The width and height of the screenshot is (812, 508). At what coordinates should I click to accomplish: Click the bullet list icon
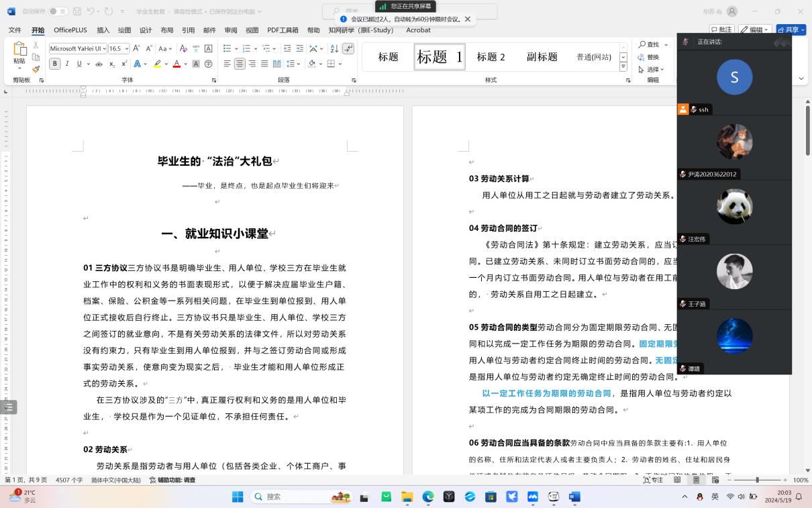[227, 48]
